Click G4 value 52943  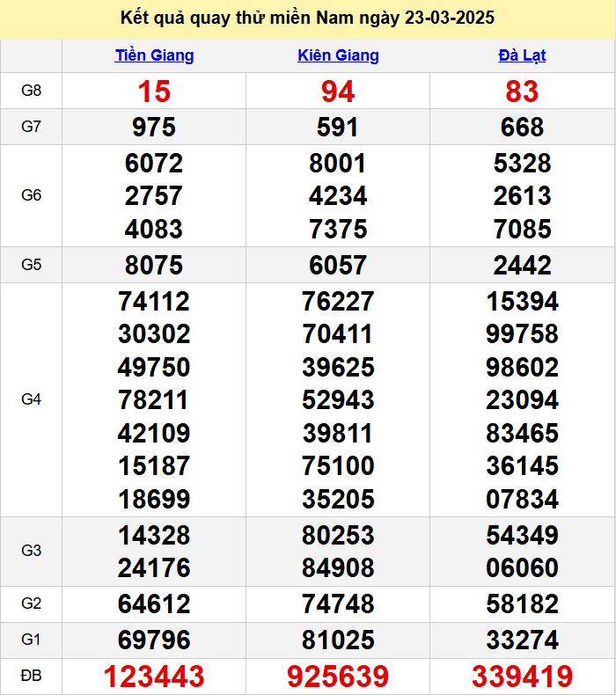(339, 399)
